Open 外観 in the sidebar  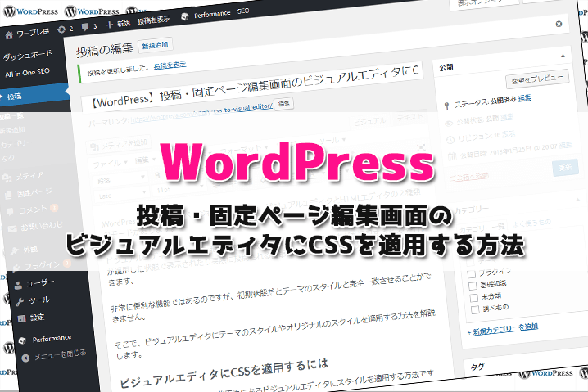pyautogui.click(x=24, y=250)
